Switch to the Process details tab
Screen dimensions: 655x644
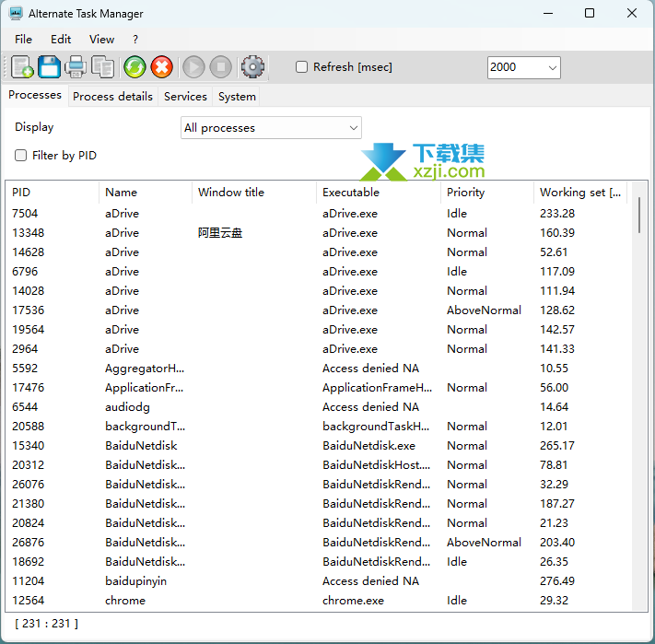click(x=112, y=97)
